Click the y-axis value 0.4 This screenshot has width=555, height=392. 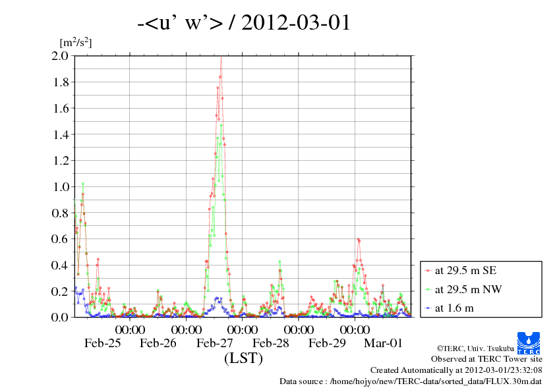[x=60, y=265]
